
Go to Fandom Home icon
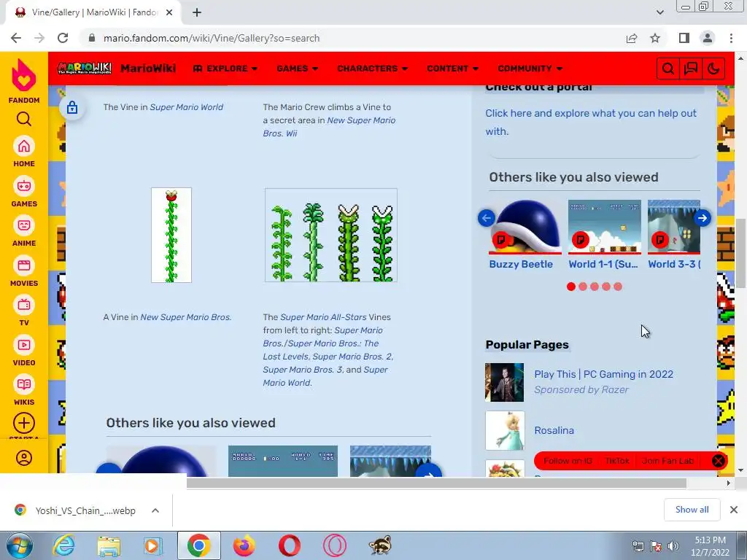[x=24, y=146]
